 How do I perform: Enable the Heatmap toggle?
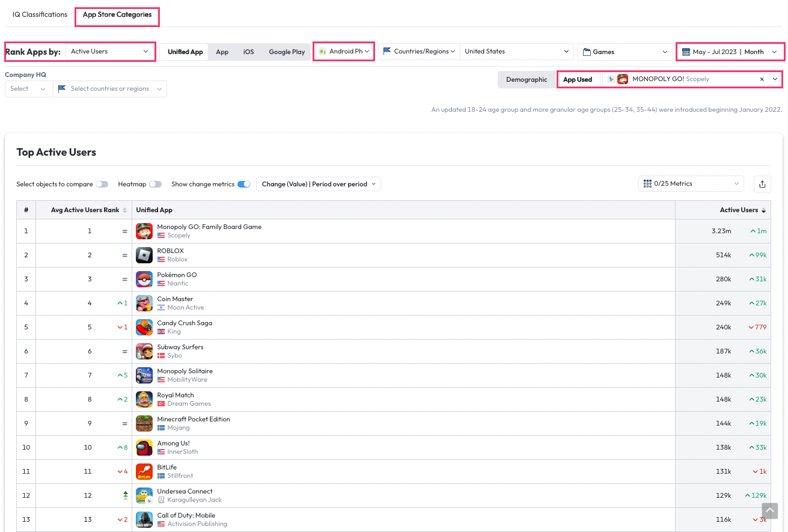pos(156,184)
